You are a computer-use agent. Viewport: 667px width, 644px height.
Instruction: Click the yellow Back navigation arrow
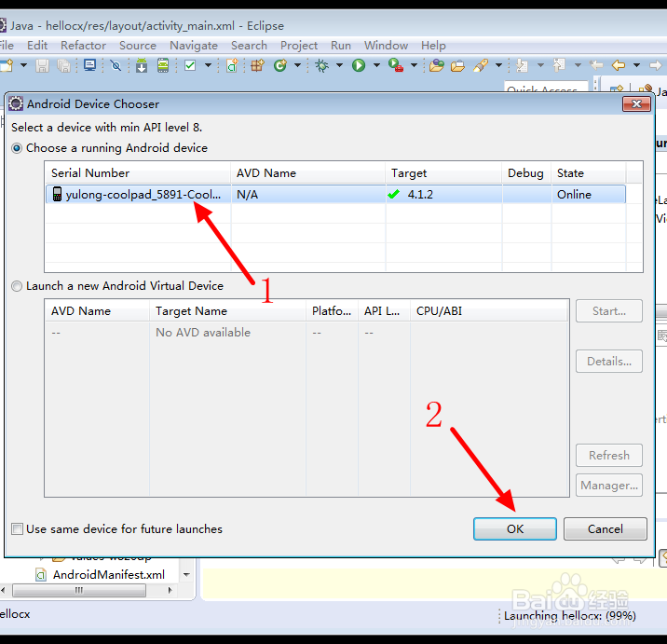pos(618,65)
